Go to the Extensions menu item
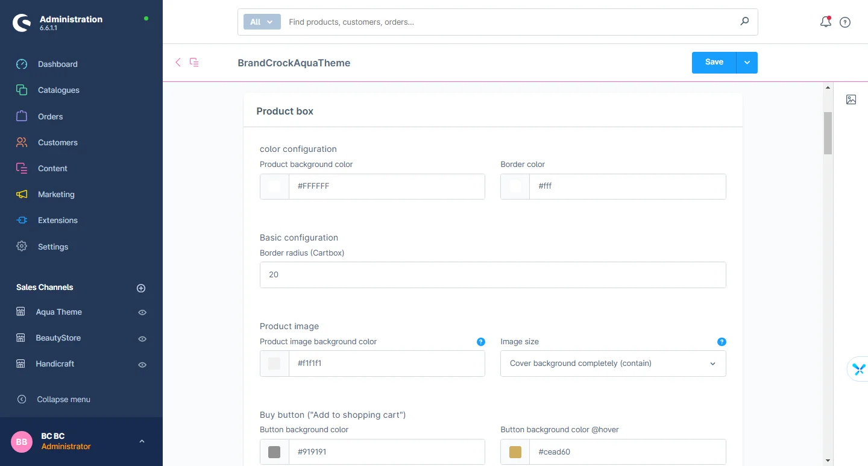The width and height of the screenshot is (868, 466). 57,220
